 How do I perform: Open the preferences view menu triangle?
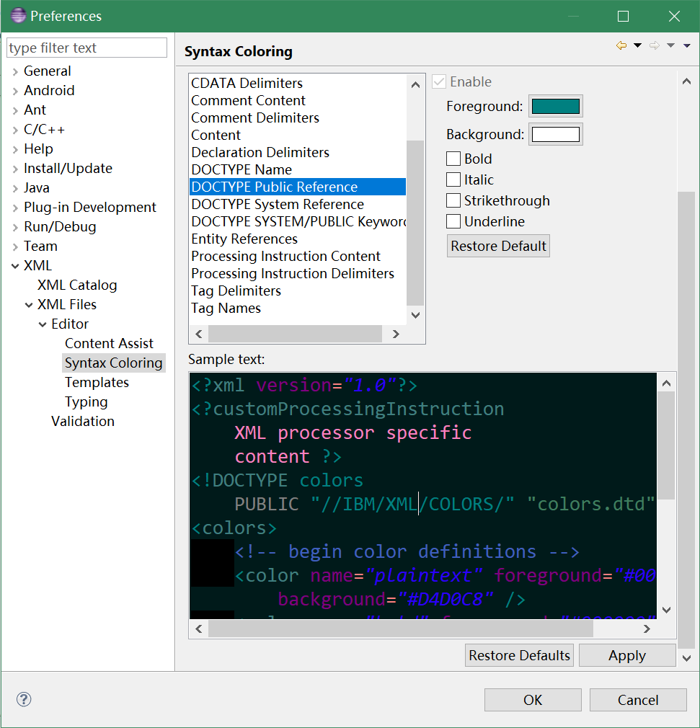click(686, 46)
